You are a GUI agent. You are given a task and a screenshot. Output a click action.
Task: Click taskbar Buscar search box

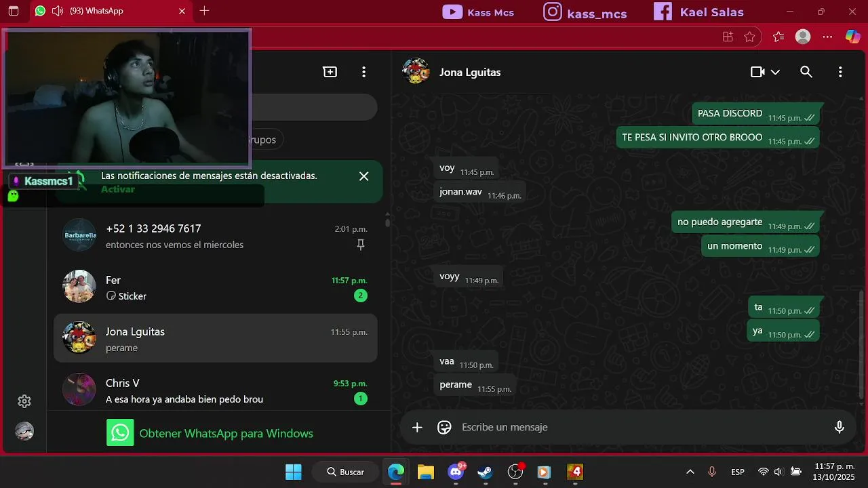(x=345, y=472)
